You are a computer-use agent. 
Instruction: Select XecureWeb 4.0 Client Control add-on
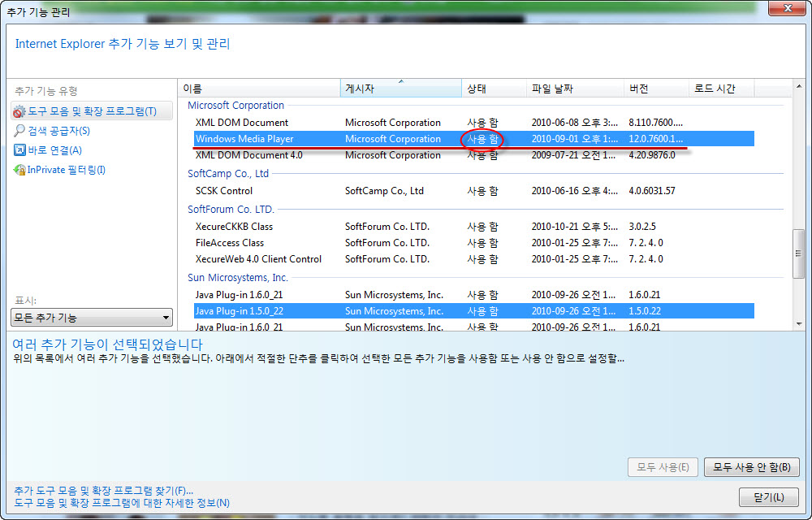(474, 259)
